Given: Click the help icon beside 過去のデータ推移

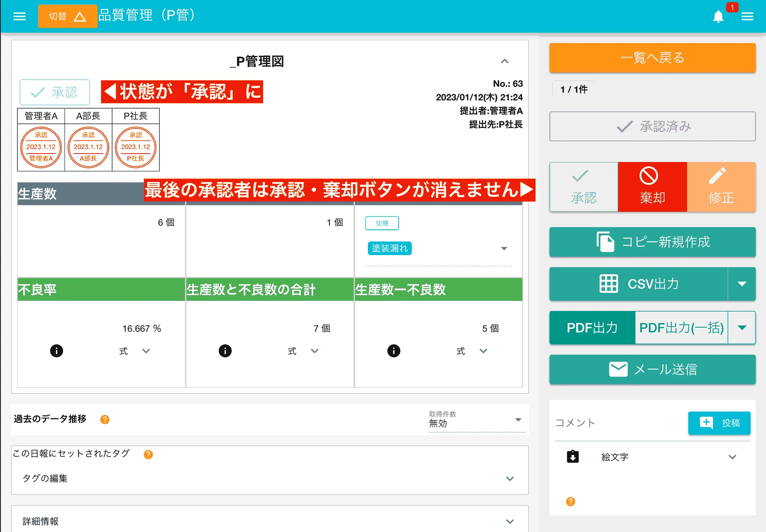Looking at the screenshot, I should pyautogui.click(x=105, y=419).
